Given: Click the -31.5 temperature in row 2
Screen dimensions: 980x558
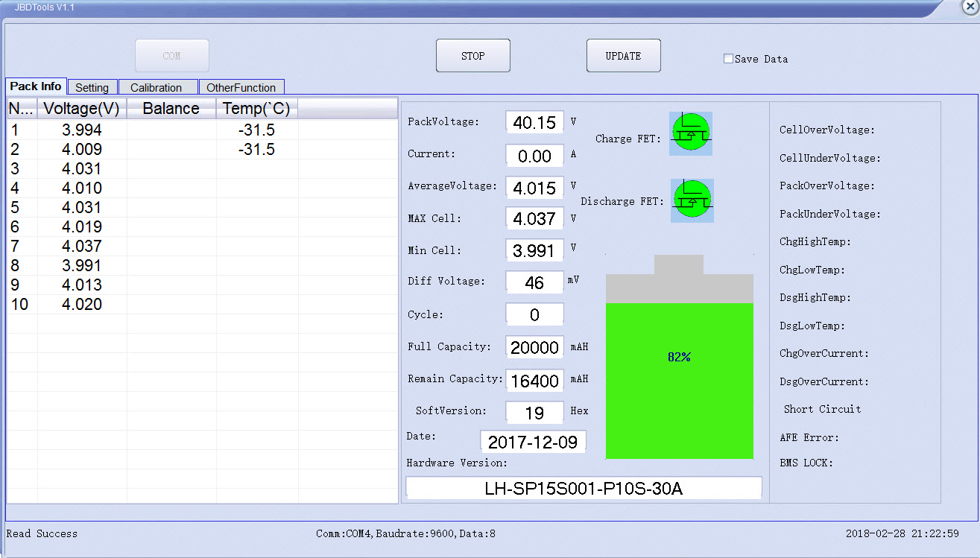Looking at the screenshot, I should (x=256, y=150).
